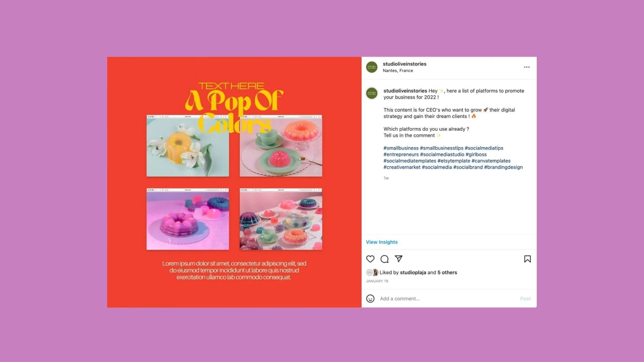Click the avatar beside the caption

point(372,93)
